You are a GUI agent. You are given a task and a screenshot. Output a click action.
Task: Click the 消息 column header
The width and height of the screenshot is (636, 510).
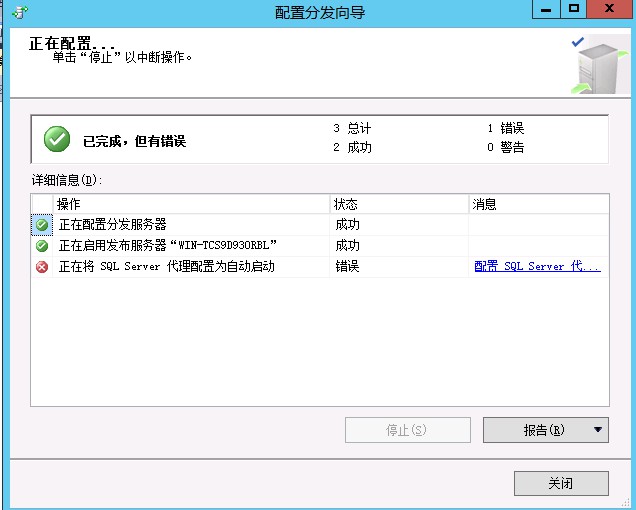pos(485,204)
